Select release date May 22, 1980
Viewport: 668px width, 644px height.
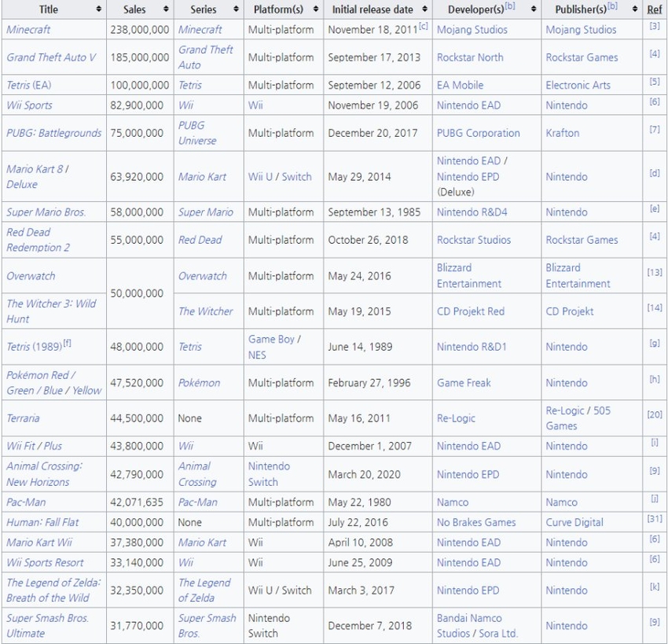tap(360, 502)
